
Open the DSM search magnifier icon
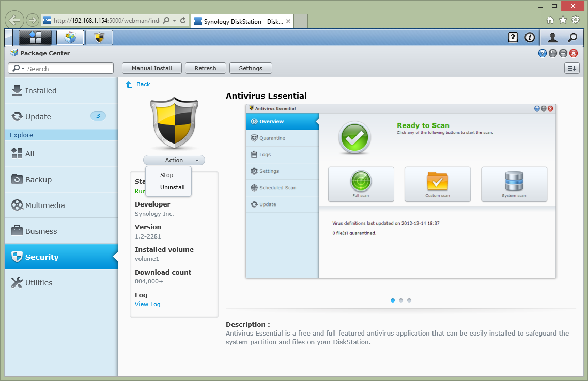[x=572, y=37]
